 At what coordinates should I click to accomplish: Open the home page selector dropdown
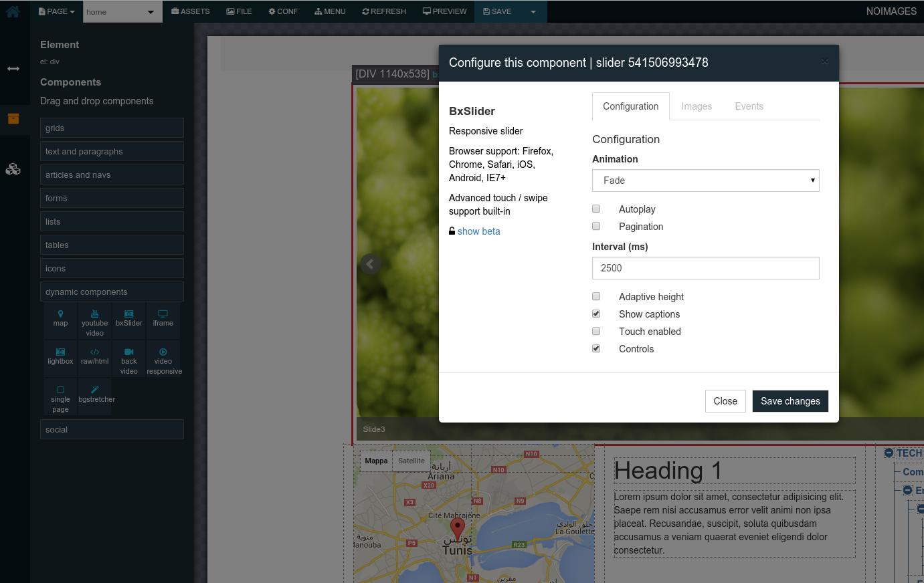click(x=122, y=11)
